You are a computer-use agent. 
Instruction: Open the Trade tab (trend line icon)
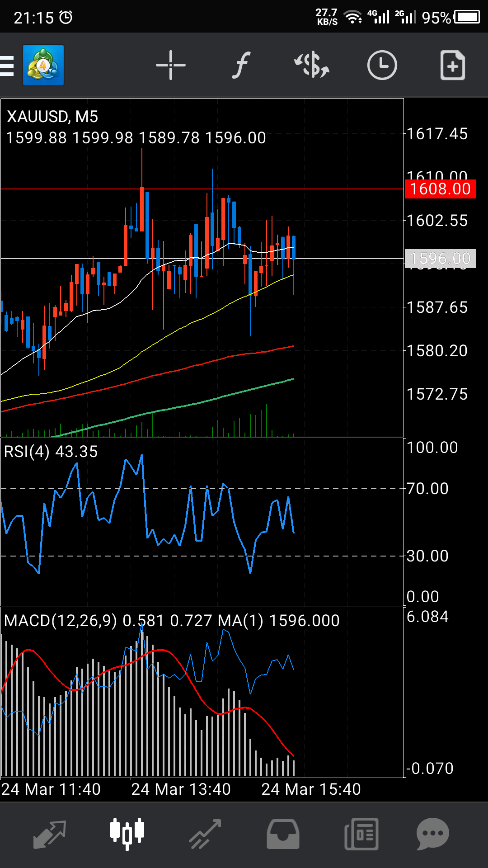pos(205,834)
